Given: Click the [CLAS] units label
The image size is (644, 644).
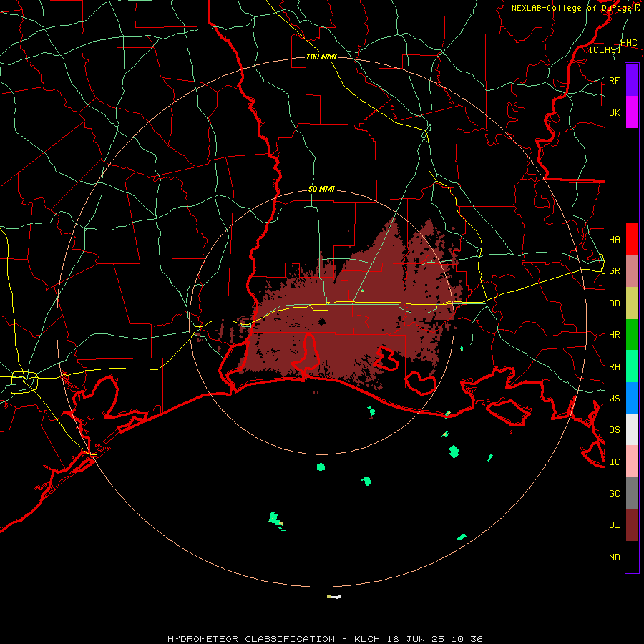Looking at the screenshot, I should click(605, 49).
